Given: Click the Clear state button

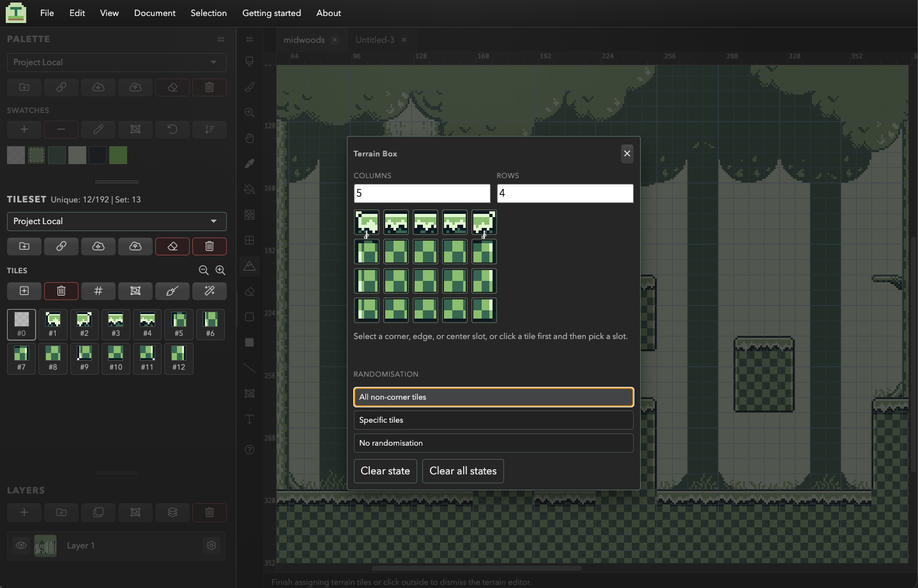Looking at the screenshot, I should pos(385,471).
